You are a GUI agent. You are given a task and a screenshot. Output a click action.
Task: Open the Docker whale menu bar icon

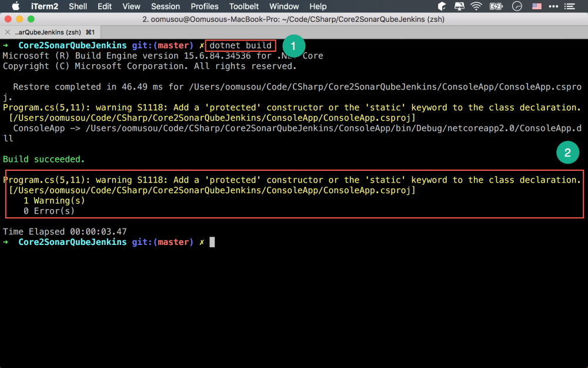(x=442, y=6)
